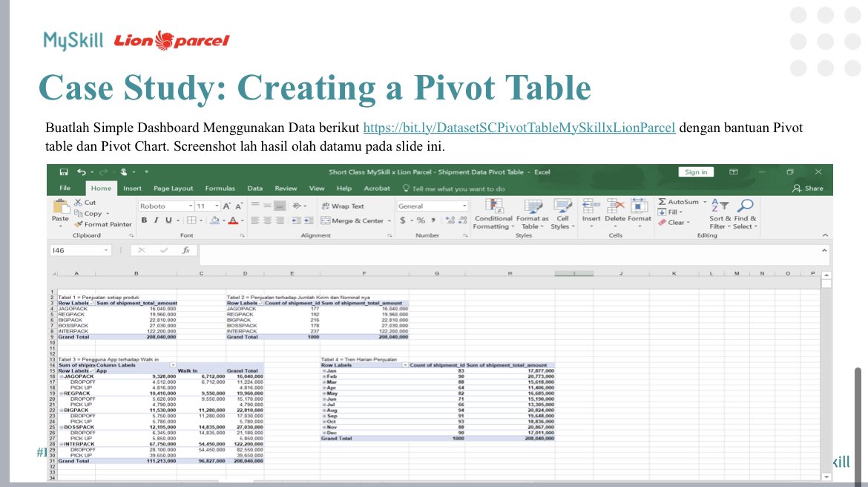This screenshot has height=487, width=868.
Task: Click the Increase Font Size icon
Action: click(226, 206)
